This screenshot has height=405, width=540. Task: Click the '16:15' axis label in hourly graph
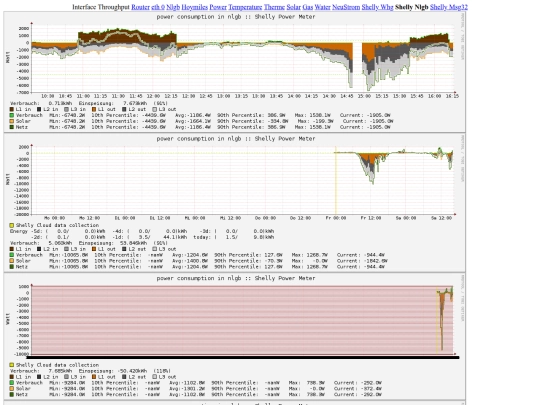[452, 96]
